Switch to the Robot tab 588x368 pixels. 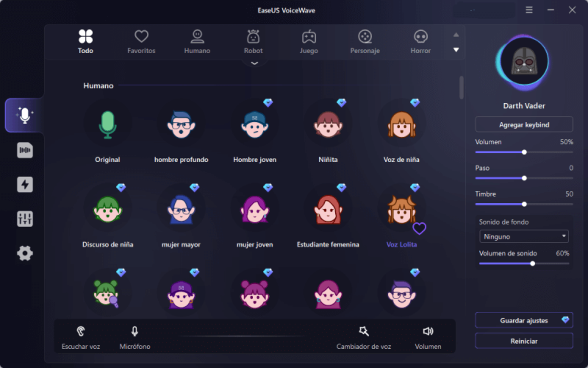(x=253, y=42)
